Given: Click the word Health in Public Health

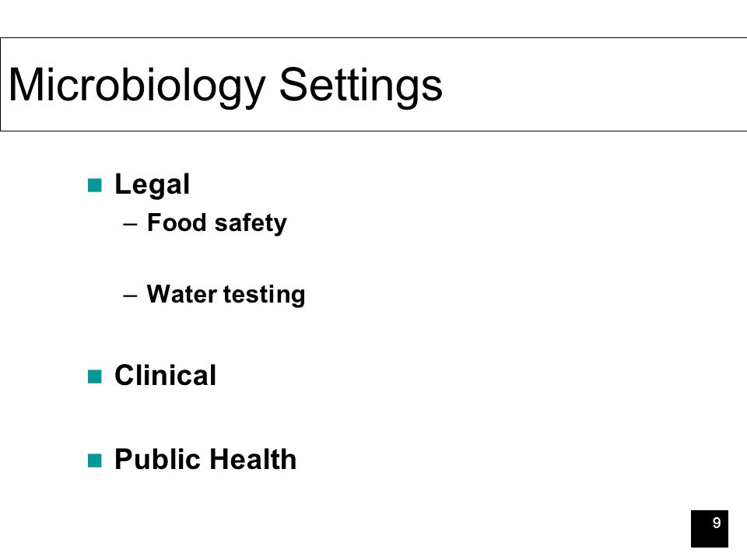Looking at the screenshot, I should (252, 460).
